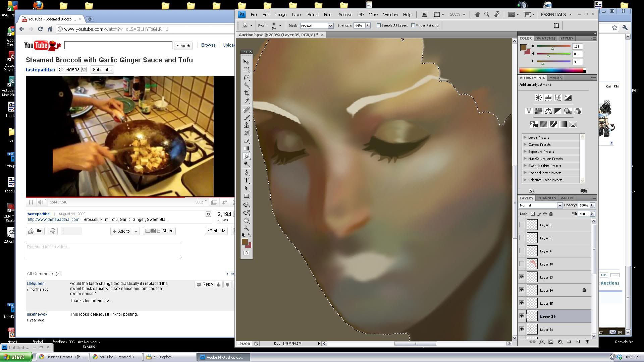Toggle Quick Mask mode icon
Viewport: 644px width, 362px height.
click(247, 253)
